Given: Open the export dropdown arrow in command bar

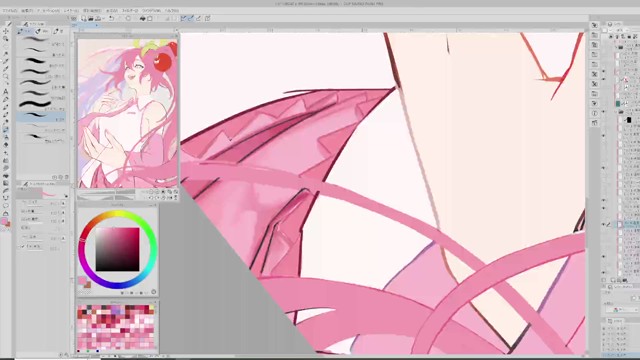Looking at the screenshot, I should [x=103, y=19].
